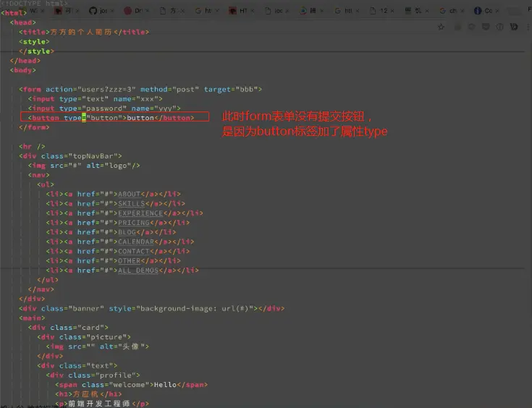532x408 pixels.
Task: Click the Vue devtools extension icon
Action: click(514, 27)
